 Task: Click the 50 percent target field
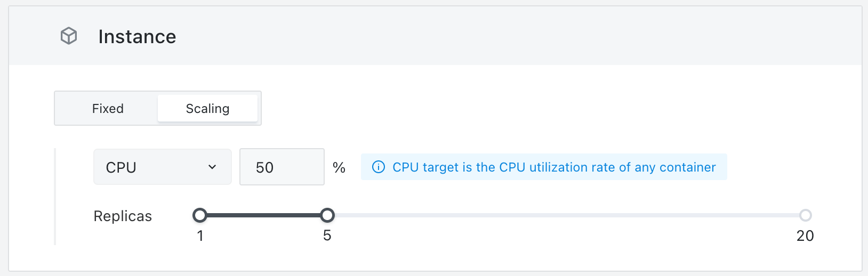pyautogui.click(x=282, y=167)
